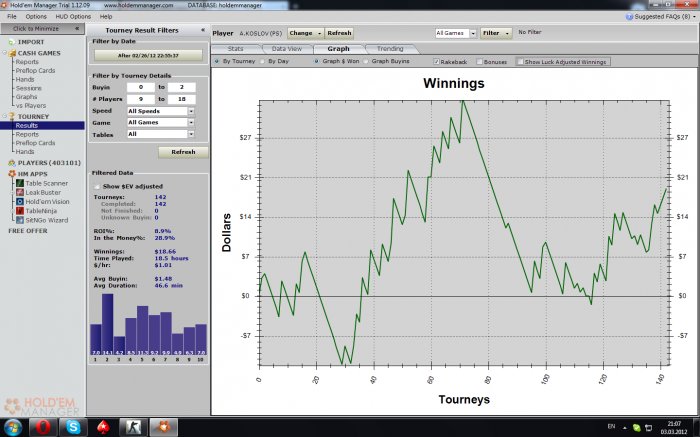
Task: Open PokerStars from the taskbar
Action: (103, 427)
